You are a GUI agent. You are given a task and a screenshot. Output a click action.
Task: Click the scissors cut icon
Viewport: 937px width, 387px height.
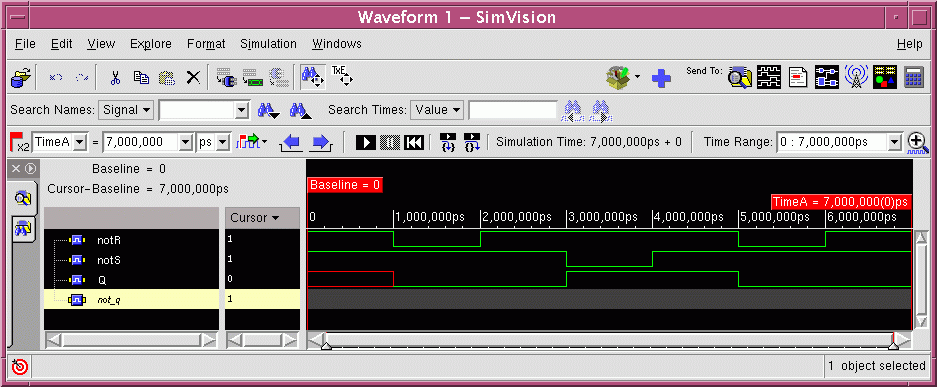point(116,78)
